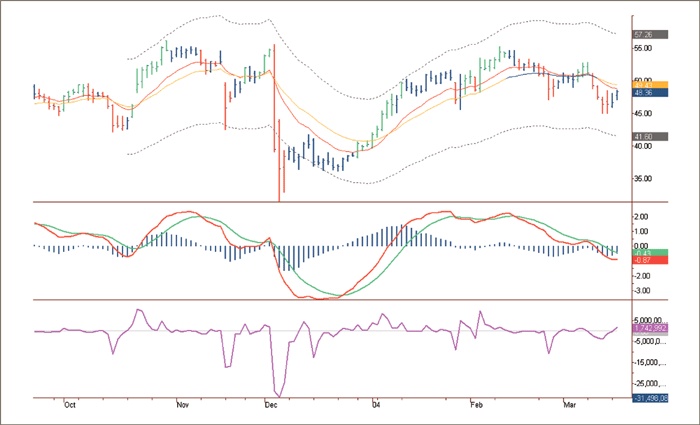
Task: Click the purple 1,742,992 indicator label
Action: pyautogui.click(x=650, y=328)
